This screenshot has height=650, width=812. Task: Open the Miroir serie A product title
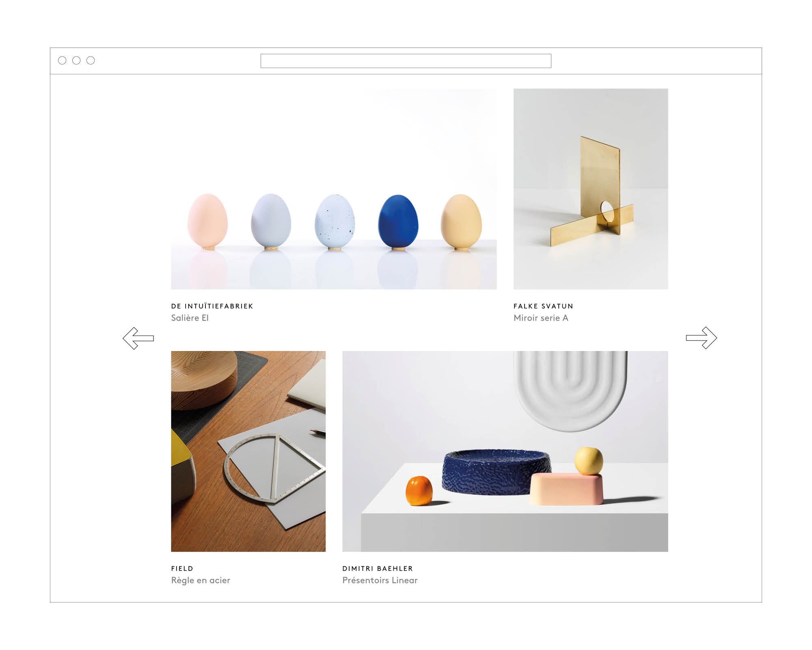541,318
